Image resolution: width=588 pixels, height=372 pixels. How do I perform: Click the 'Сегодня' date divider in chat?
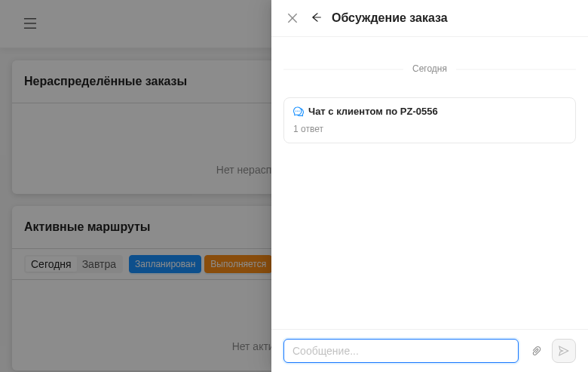coord(429,69)
